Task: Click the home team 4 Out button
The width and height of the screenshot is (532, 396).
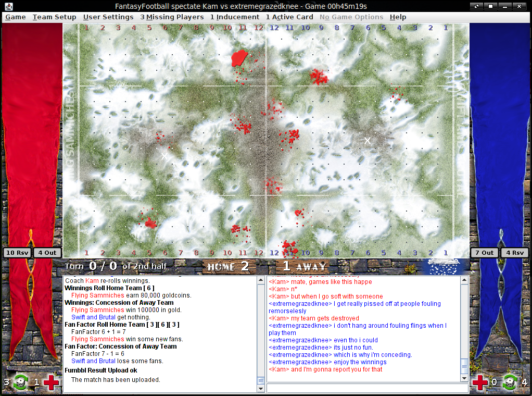Action: [47, 253]
